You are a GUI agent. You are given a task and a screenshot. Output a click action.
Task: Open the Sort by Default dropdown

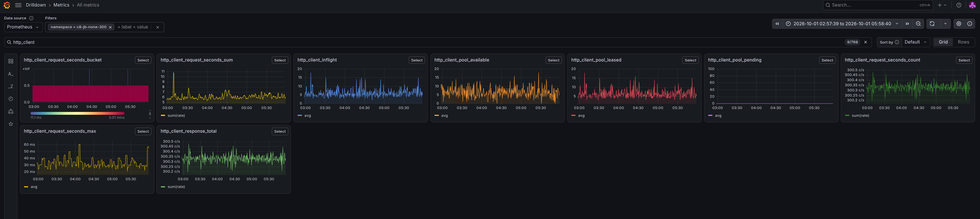coord(916,42)
